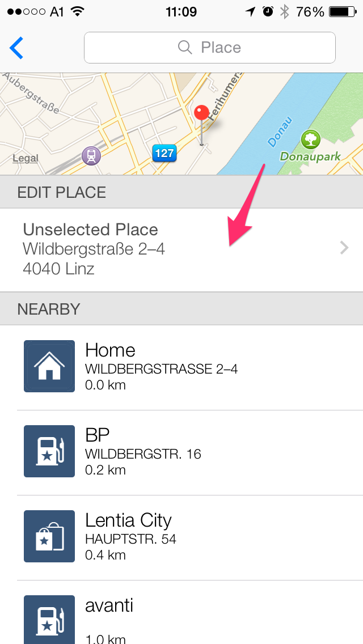The image size is (363, 644).
Task: Tap the red map pin
Action: tap(201, 113)
